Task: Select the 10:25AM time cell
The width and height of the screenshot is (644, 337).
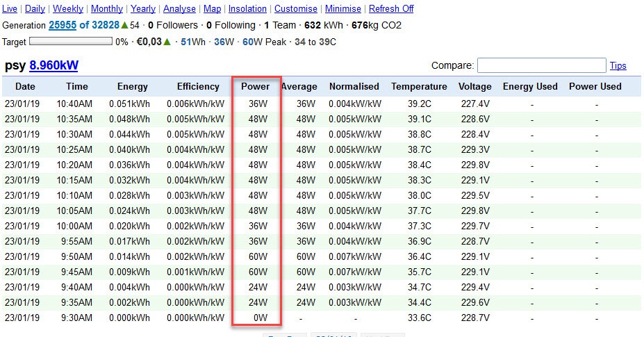Action: click(x=74, y=149)
